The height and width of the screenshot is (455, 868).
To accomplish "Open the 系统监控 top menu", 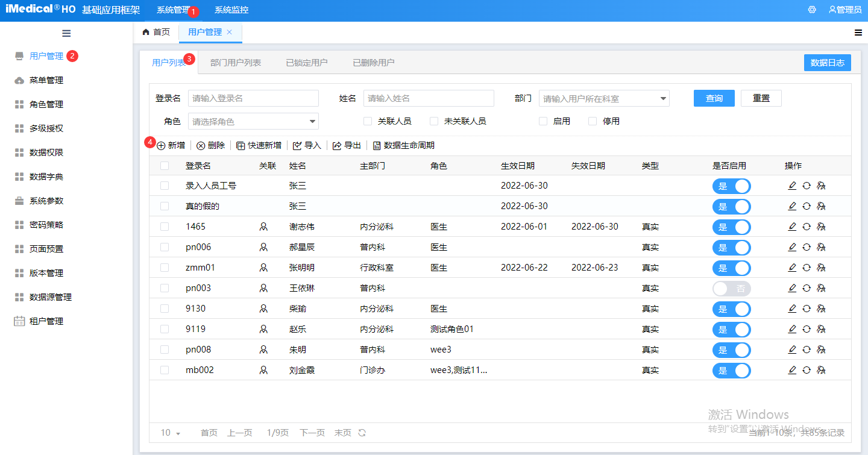I will [x=231, y=10].
